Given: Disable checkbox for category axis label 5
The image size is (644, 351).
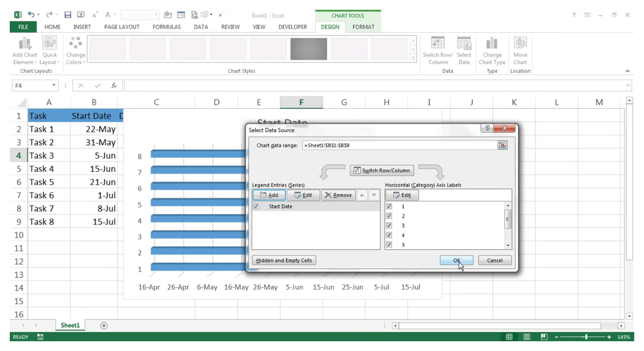Looking at the screenshot, I should pos(389,244).
